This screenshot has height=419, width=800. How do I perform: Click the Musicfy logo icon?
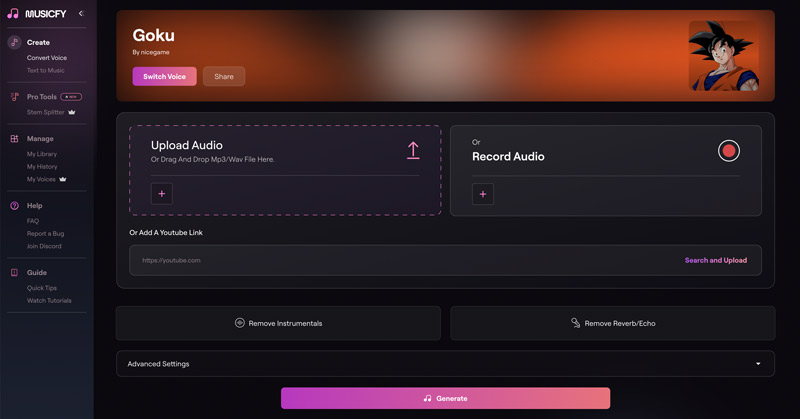pos(13,13)
